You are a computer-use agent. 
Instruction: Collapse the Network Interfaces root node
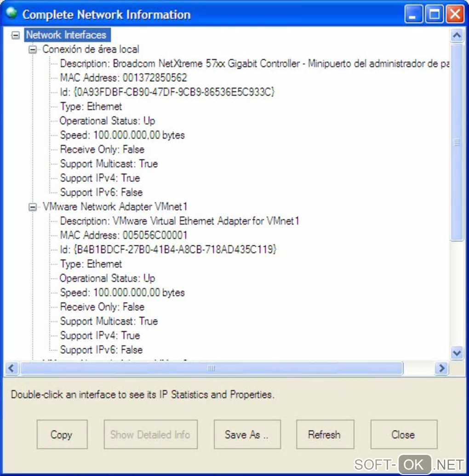tap(16, 35)
